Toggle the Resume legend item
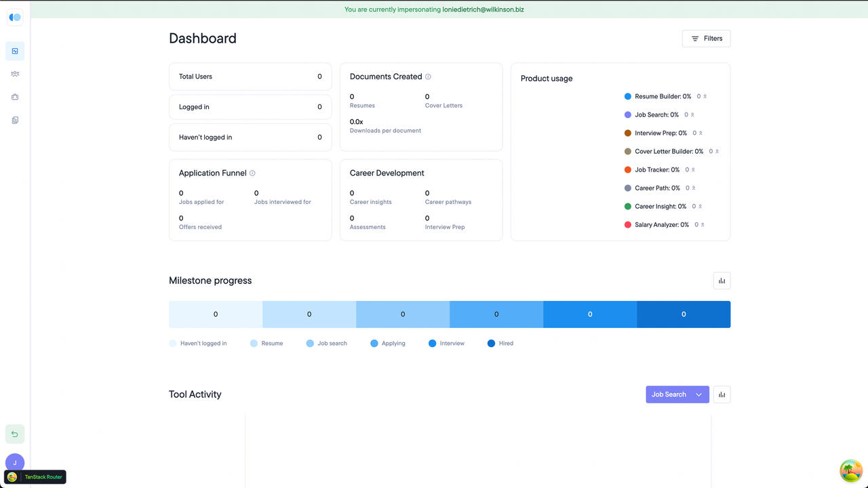The image size is (868, 488). (267, 343)
